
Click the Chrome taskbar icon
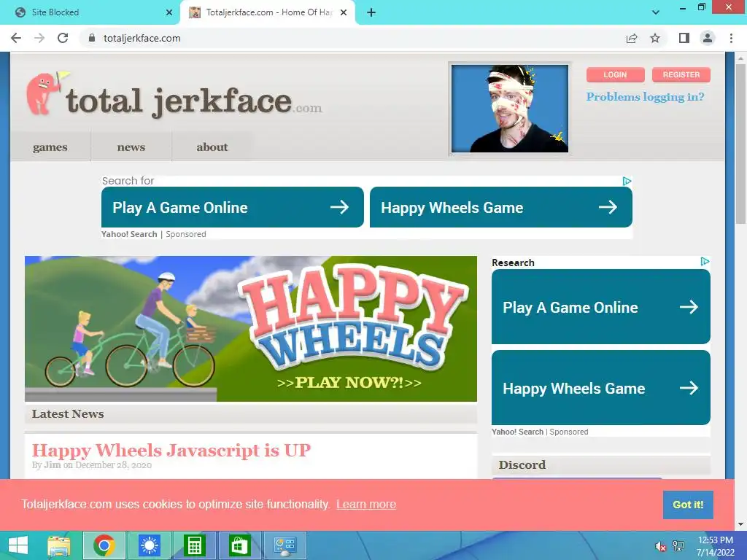coord(104,545)
